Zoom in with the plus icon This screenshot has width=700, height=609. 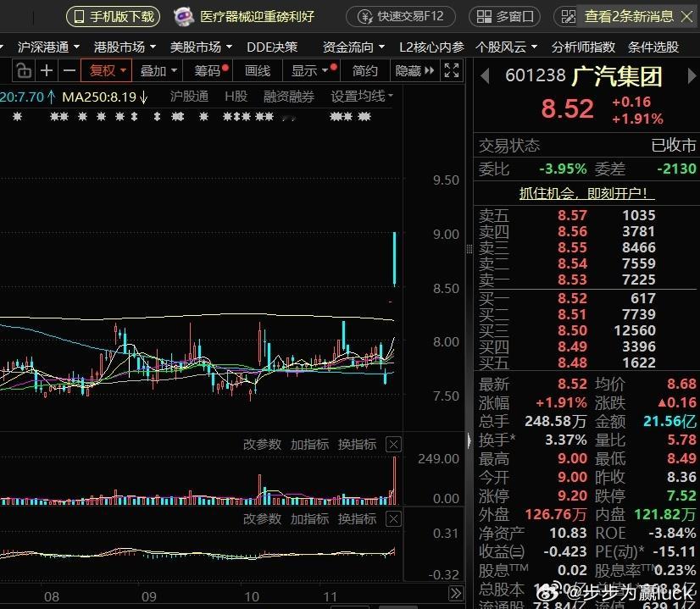pyautogui.click(x=45, y=71)
